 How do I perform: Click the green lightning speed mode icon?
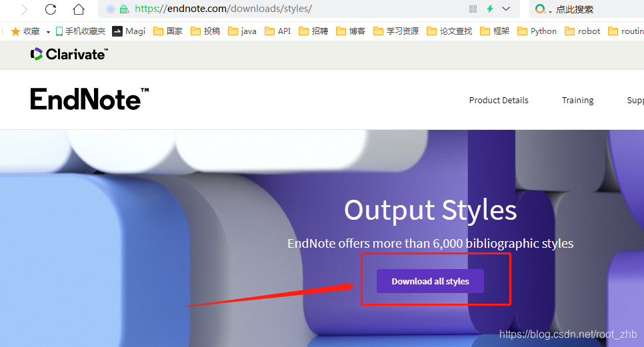[x=490, y=9]
